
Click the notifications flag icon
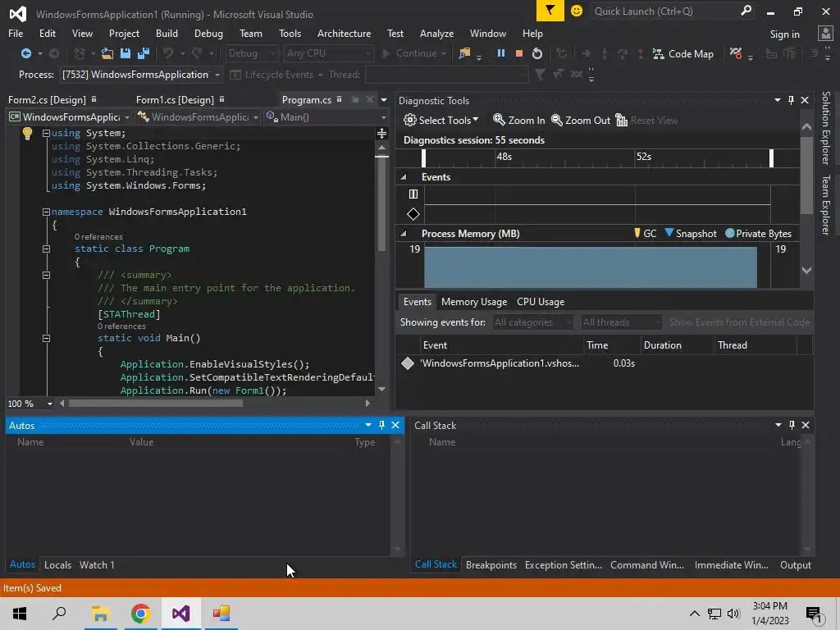550,11
